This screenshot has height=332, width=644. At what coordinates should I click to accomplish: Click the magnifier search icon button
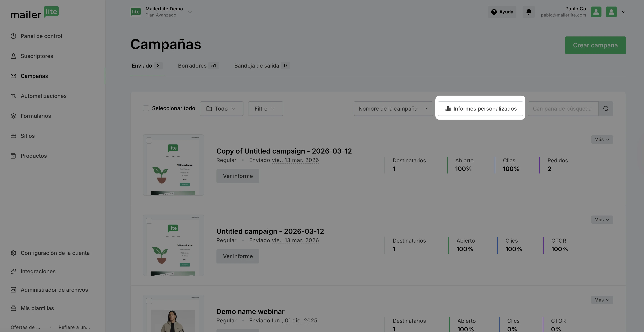606,109
